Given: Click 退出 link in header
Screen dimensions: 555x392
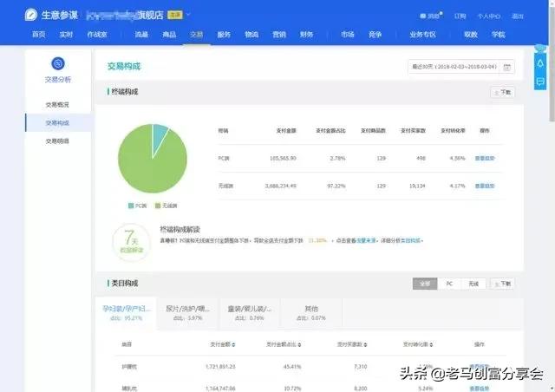Looking at the screenshot, I should click(x=518, y=16).
